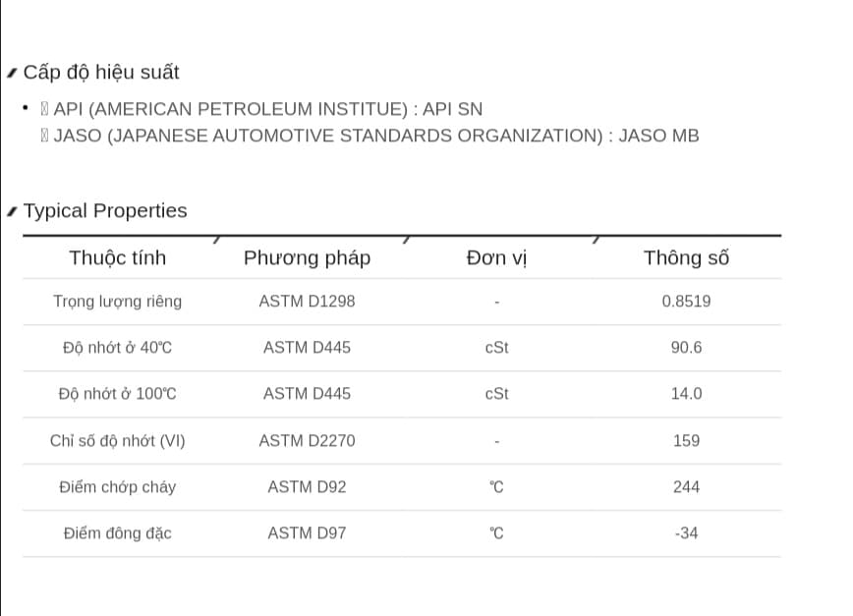853x616 pixels.
Task: Click the JASO MB standards line
Action: (370, 136)
